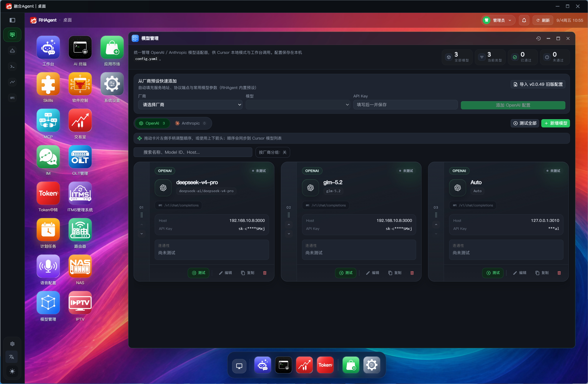Click the window history restore icon
588x384 pixels.
[538, 38]
